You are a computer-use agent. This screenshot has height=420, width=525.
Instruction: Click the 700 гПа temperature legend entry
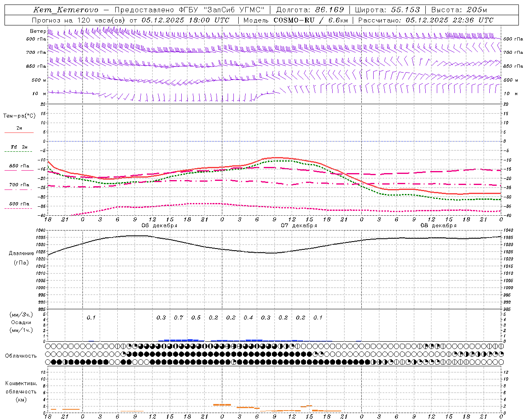(19, 185)
